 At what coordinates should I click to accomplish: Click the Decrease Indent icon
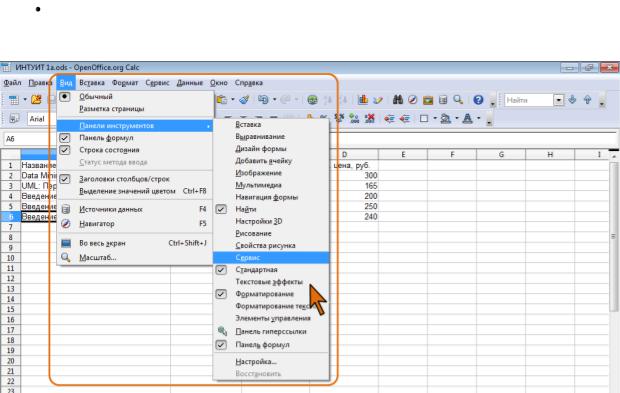coord(389,118)
